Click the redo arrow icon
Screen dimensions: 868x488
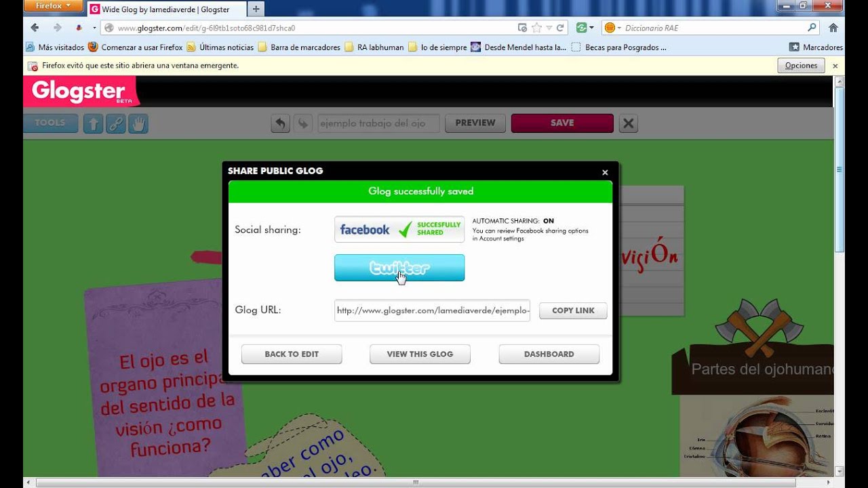point(303,123)
